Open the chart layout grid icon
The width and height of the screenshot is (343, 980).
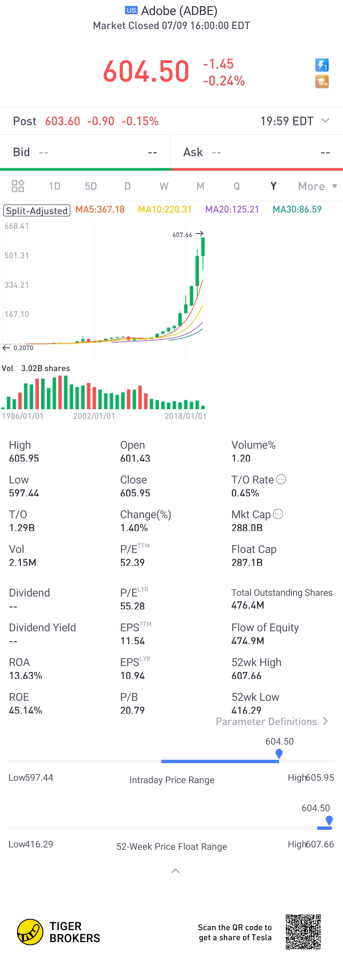pos(18,186)
